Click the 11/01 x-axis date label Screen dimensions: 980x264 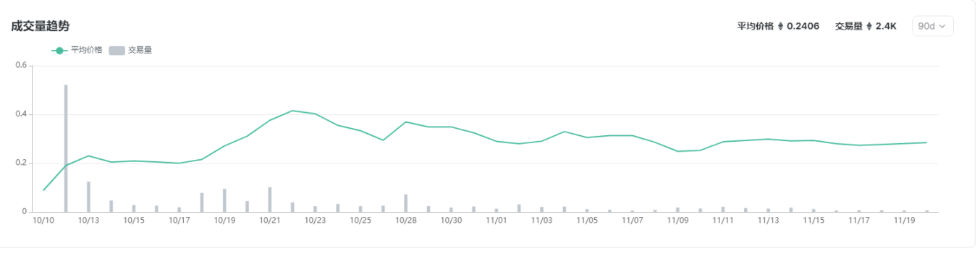point(496,220)
